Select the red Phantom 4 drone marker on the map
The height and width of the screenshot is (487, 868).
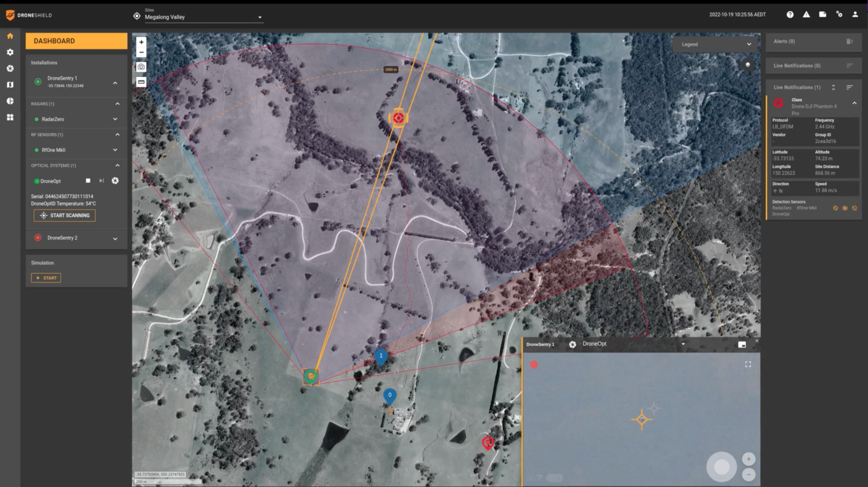pyautogui.click(x=398, y=118)
